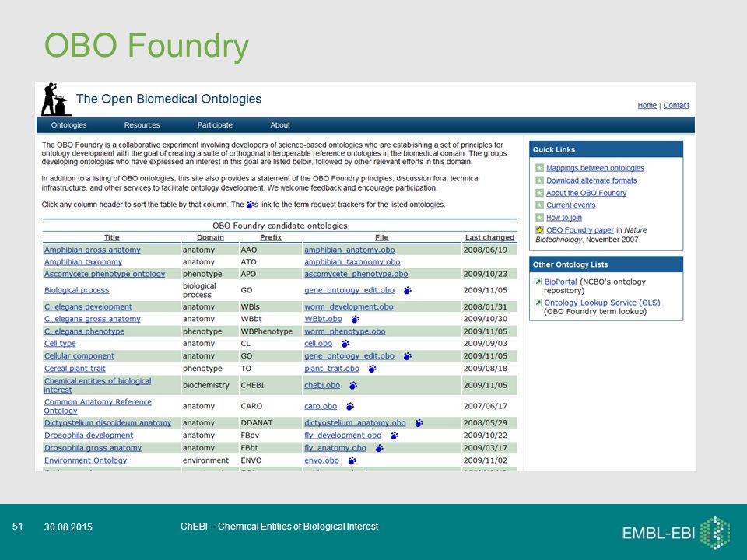This screenshot has width=747, height=560.
Task: Open Cell type ontology title
Action: pyautogui.click(x=60, y=343)
